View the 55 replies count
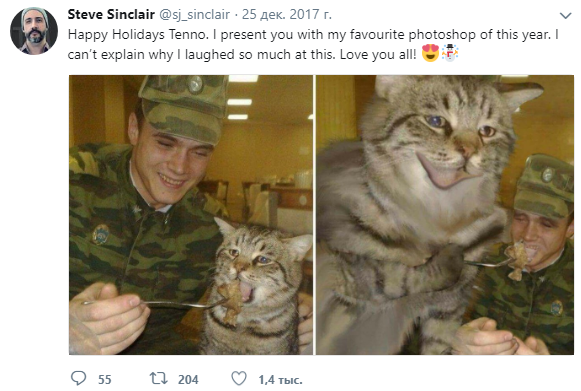 pyautogui.click(x=104, y=380)
